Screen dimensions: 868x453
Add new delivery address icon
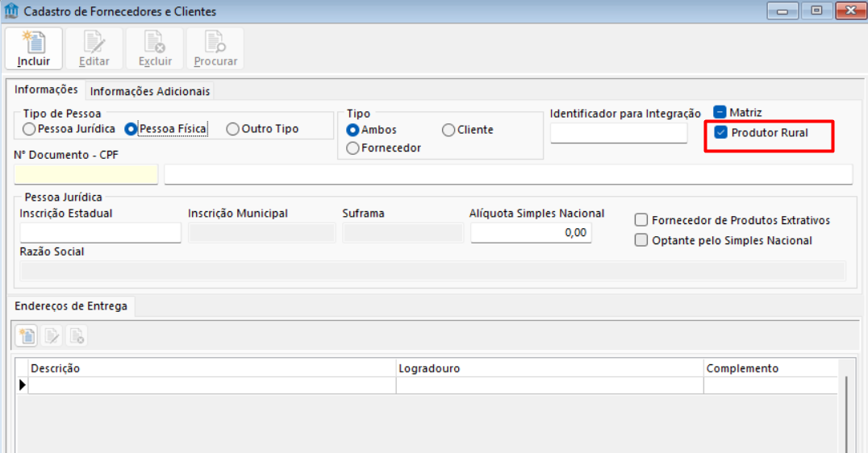(27, 335)
